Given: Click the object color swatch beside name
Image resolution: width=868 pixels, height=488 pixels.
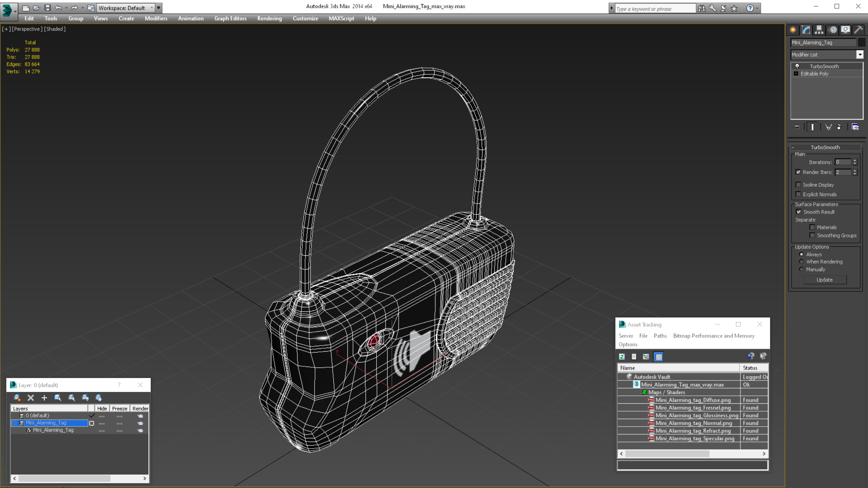Looking at the screenshot, I should click(x=861, y=42).
